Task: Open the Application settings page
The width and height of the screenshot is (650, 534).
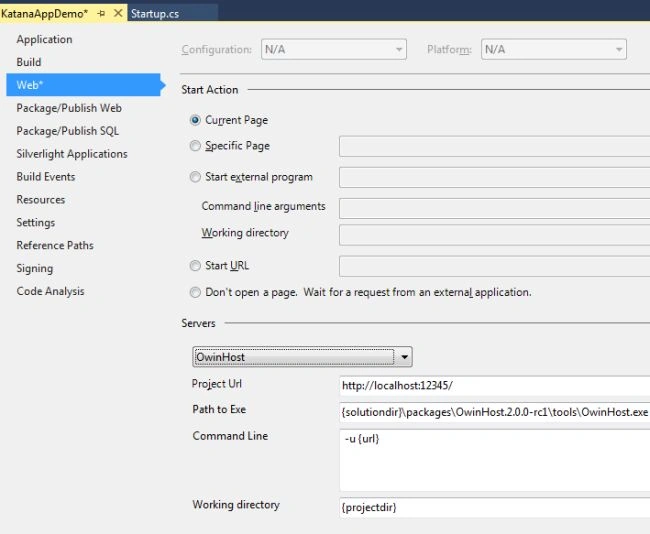Action: click(44, 39)
